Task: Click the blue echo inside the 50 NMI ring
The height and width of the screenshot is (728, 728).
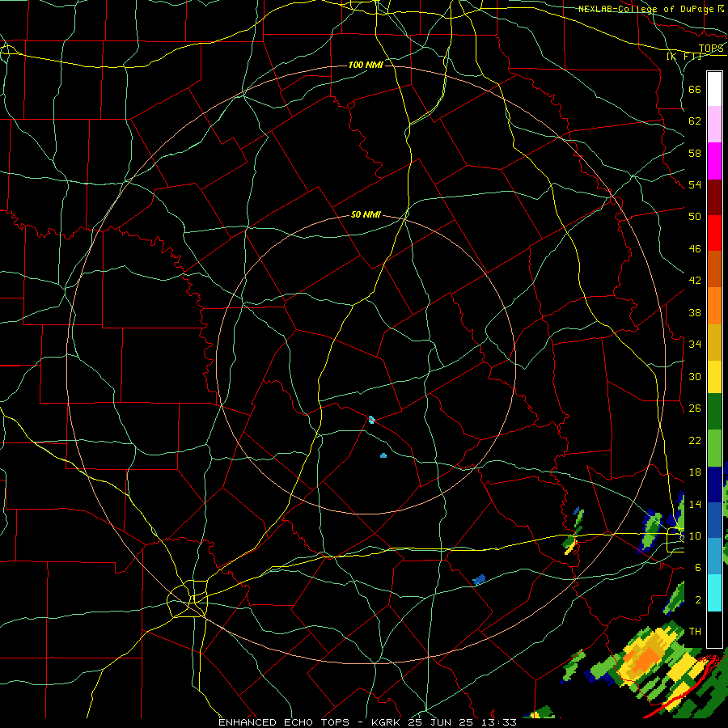Action: (383, 455)
